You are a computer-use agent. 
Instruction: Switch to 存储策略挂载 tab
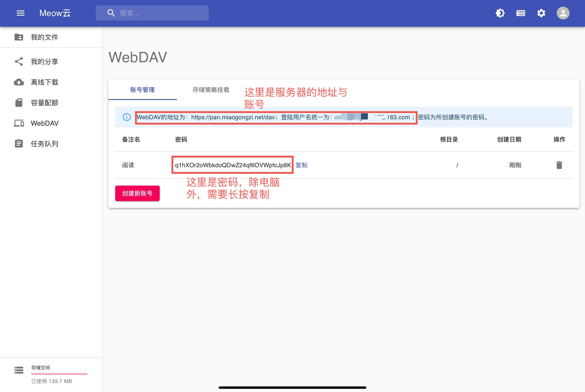[x=211, y=90]
